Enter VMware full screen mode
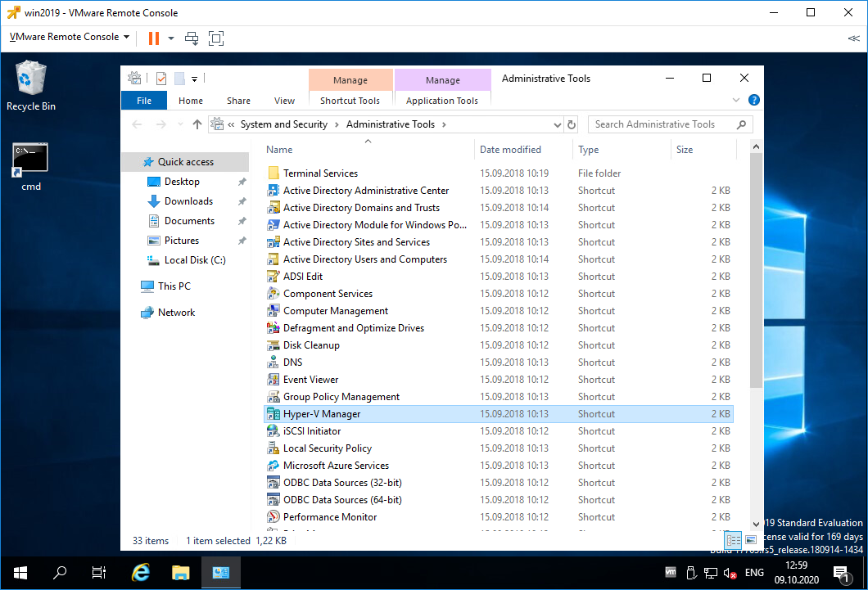 click(x=216, y=38)
